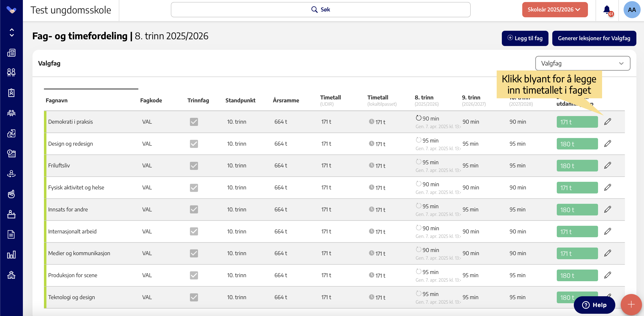Edit Fysisk aktivitet og helse with pencil

click(x=607, y=187)
